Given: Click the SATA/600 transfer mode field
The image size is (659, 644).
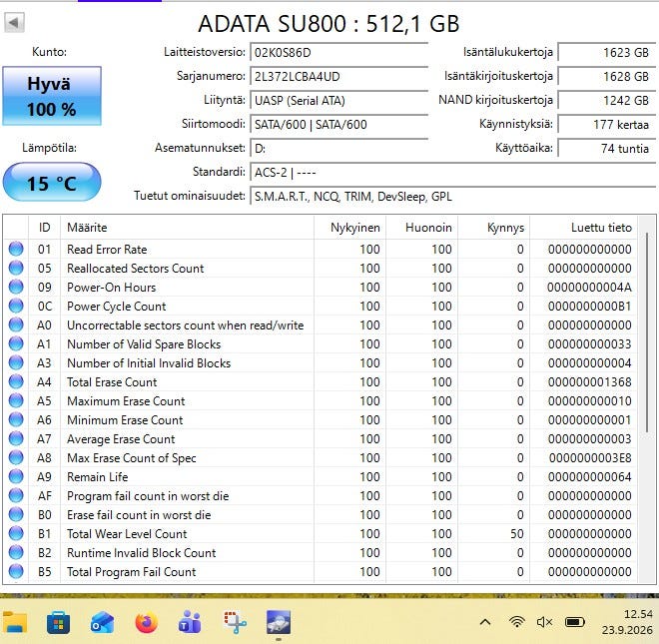Looking at the screenshot, I should 338,125.
